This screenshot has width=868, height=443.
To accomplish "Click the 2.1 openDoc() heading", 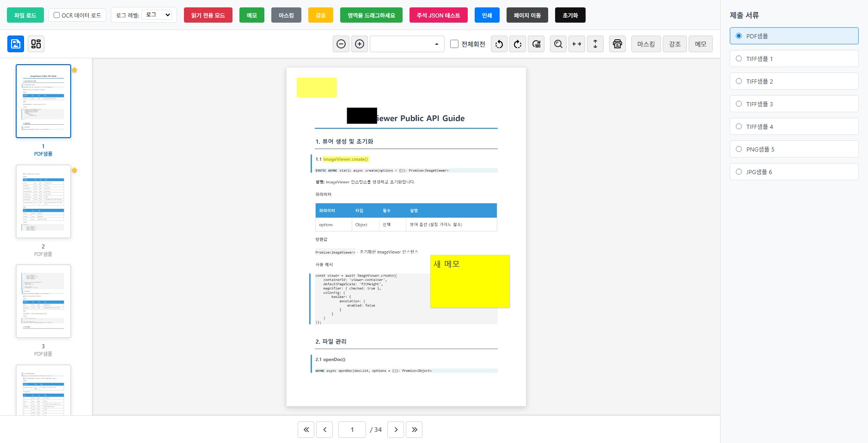I will [330, 359].
